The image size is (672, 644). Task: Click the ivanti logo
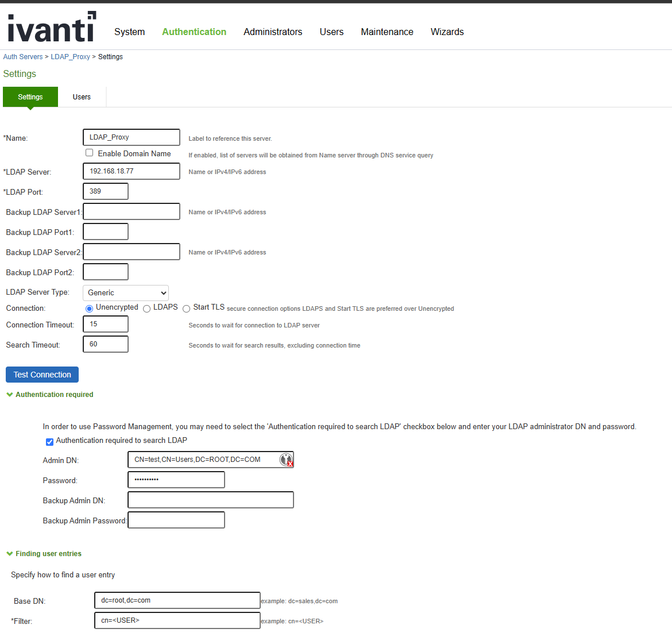tap(51, 26)
